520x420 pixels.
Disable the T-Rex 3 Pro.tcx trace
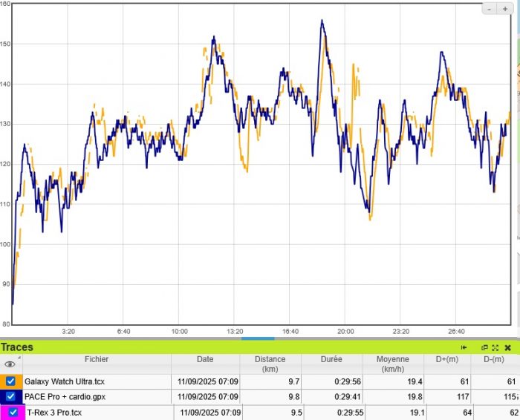(13, 412)
